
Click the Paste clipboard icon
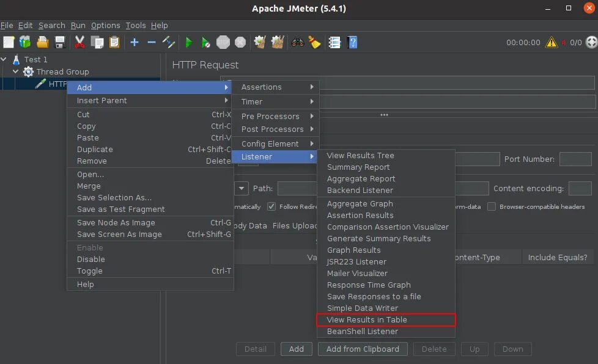point(114,42)
